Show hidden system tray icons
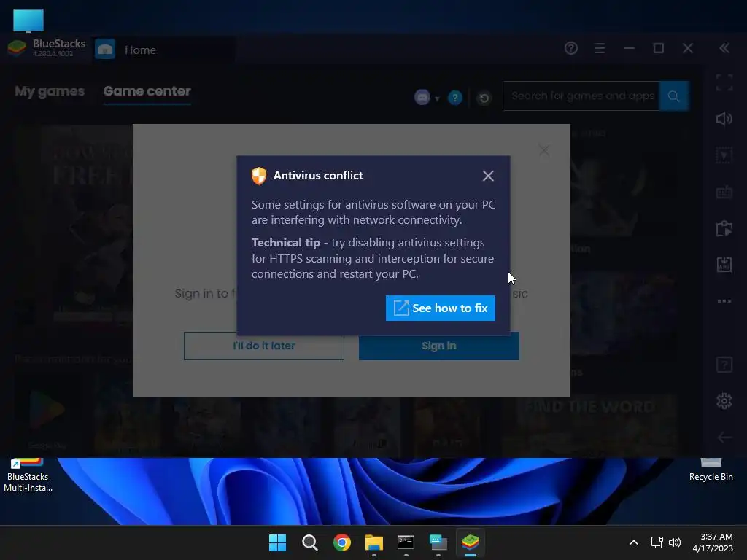 click(634, 542)
